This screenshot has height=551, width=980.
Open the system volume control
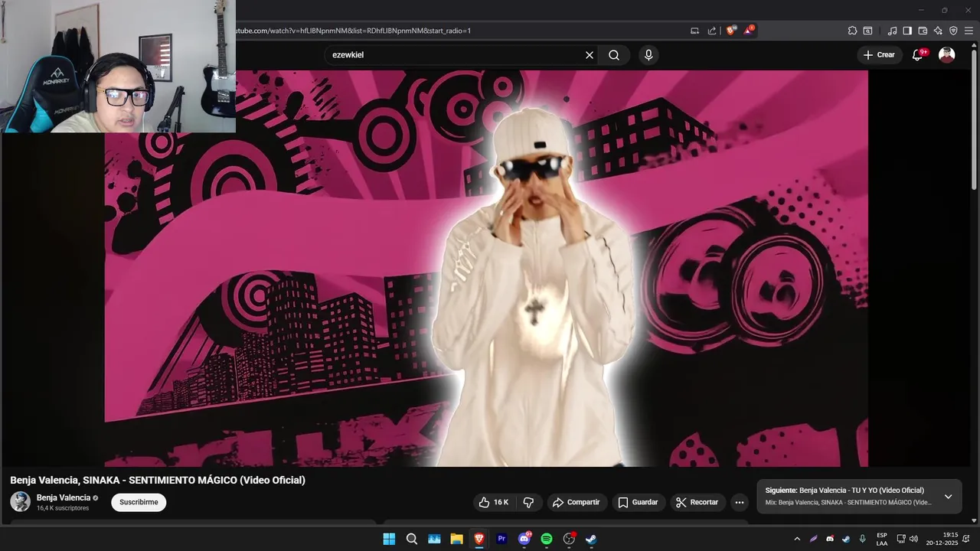[914, 539]
